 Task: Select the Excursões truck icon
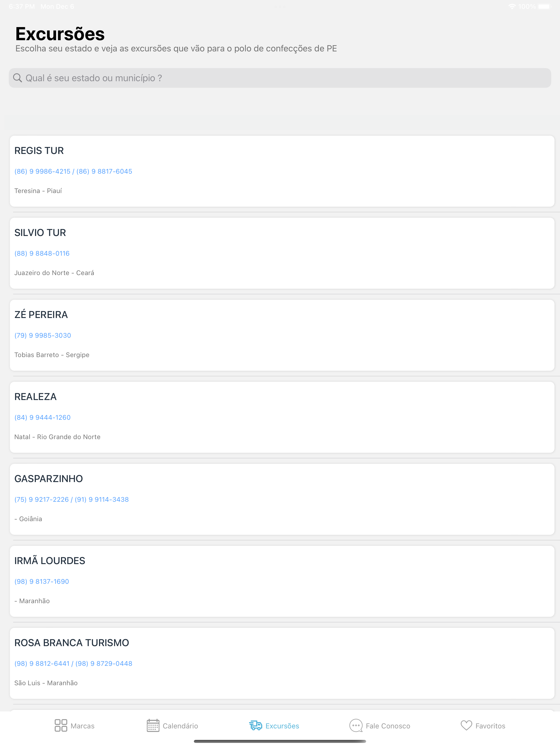coord(256,725)
